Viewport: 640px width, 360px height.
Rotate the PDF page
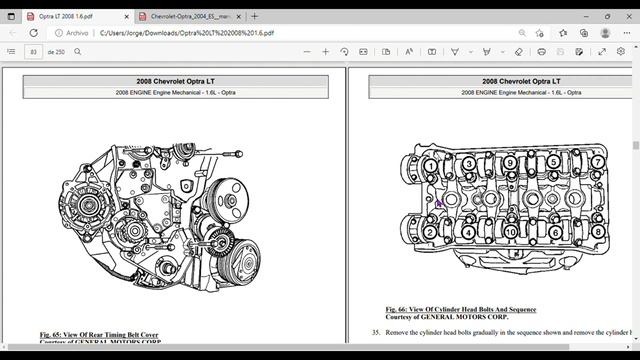coord(344,52)
